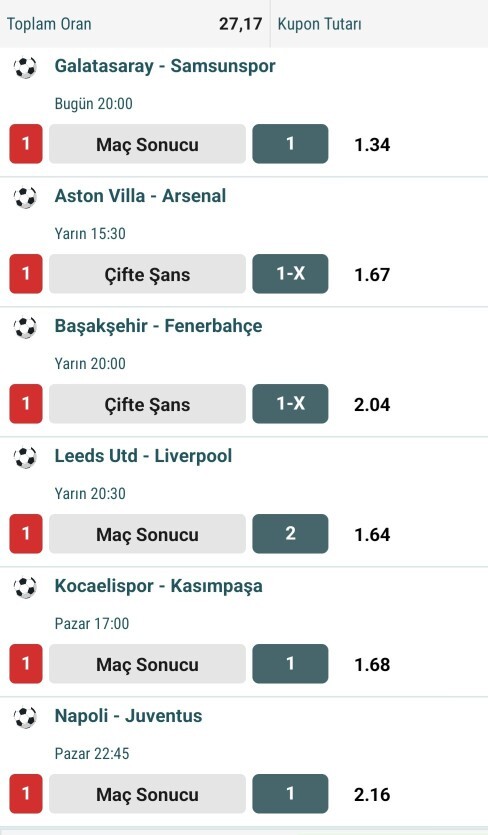Image resolution: width=488 pixels, height=835 pixels.
Task: Click the soccer ball icon next to Leeds Utd - Liverpool
Action: coord(25,457)
